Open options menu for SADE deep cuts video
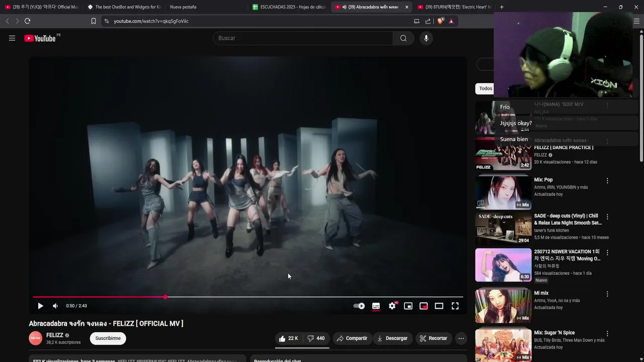Screen dimensions: 644x362 click(607, 217)
